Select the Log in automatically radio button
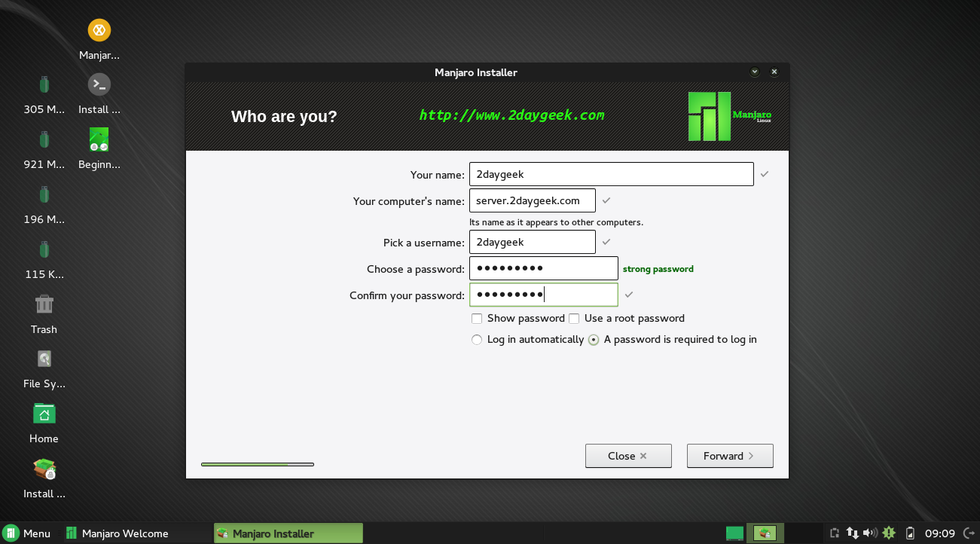 coord(477,340)
